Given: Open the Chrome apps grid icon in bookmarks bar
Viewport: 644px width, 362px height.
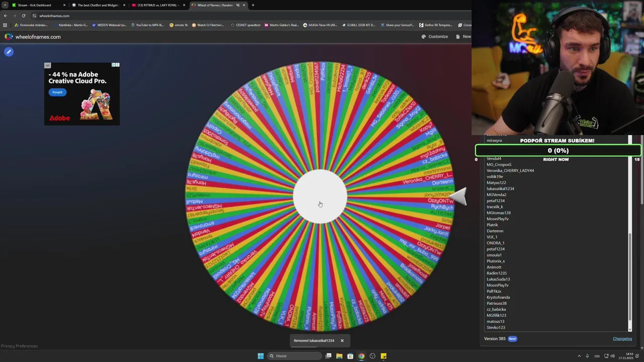Looking at the screenshot, I should [5, 25].
